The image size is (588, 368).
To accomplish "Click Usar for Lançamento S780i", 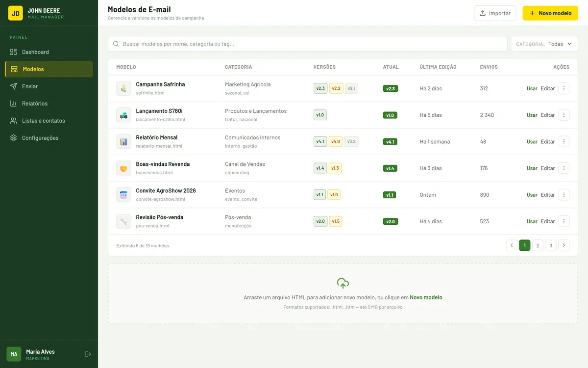I will click(532, 115).
